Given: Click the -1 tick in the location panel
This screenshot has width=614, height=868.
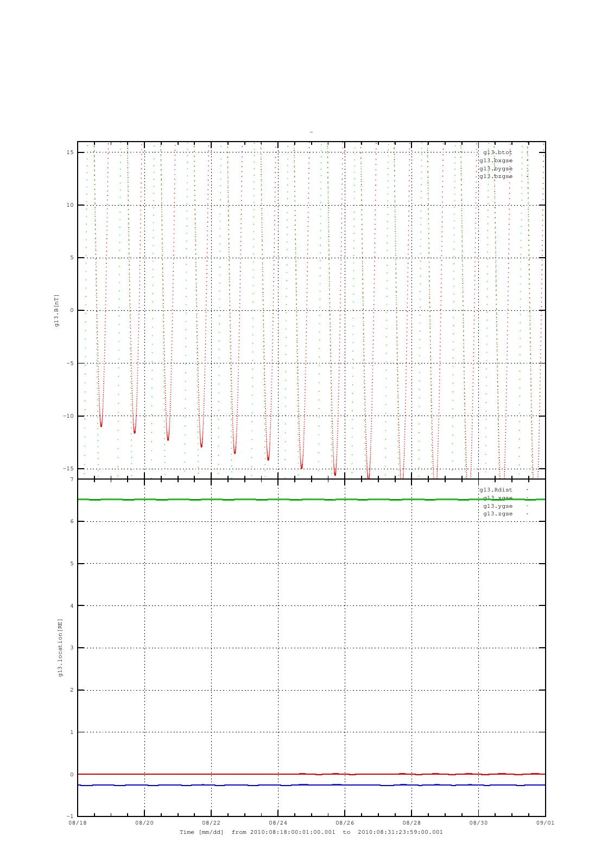Looking at the screenshot, I should (70, 816).
